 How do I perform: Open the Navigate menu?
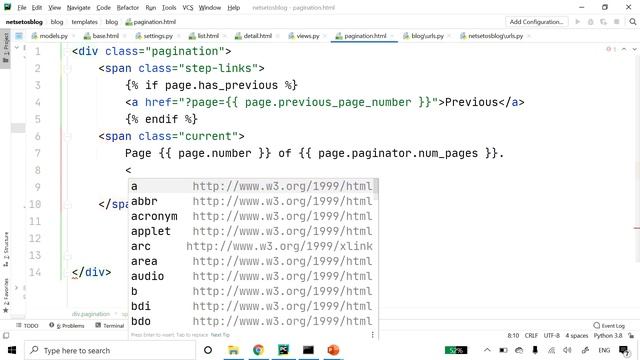[x=78, y=7]
